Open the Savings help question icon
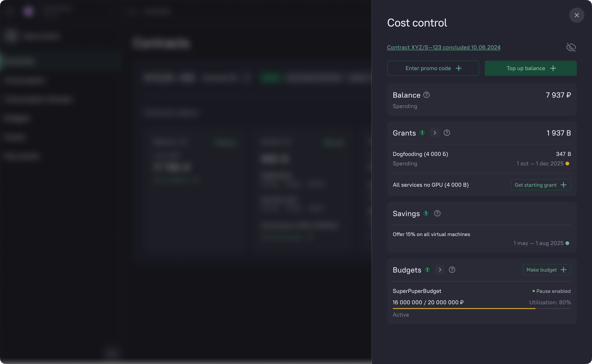Image resolution: width=592 pixels, height=364 pixels. (x=437, y=214)
